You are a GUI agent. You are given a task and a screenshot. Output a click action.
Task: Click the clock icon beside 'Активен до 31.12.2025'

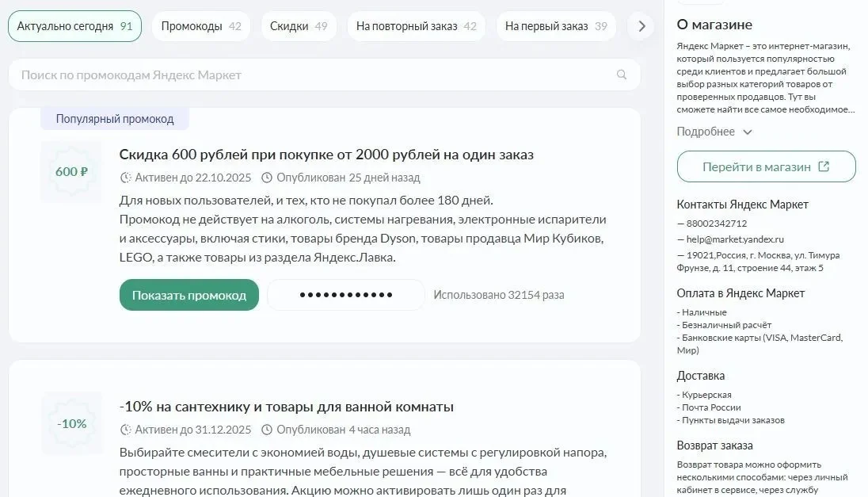pos(124,430)
